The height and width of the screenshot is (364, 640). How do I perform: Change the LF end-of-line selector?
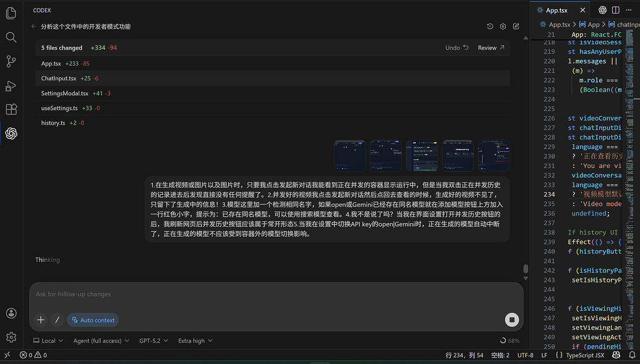tap(544, 355)
